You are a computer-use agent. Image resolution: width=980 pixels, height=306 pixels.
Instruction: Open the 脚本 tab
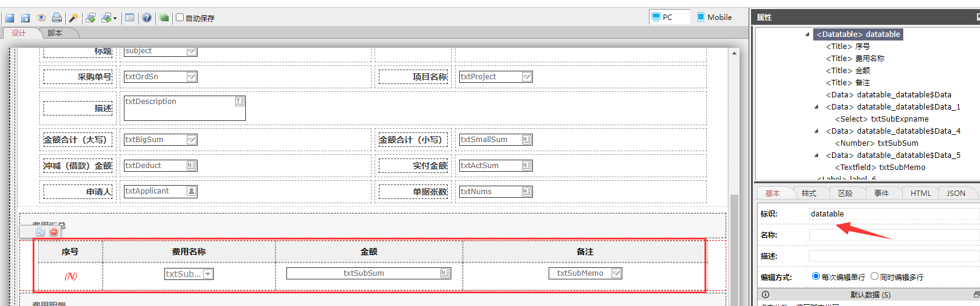(x=55, y=33)
